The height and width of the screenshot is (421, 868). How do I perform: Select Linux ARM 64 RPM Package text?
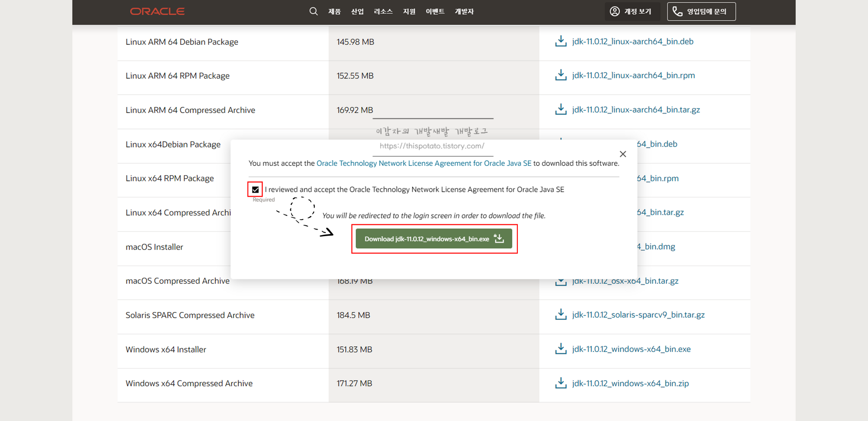click(178, 76)
